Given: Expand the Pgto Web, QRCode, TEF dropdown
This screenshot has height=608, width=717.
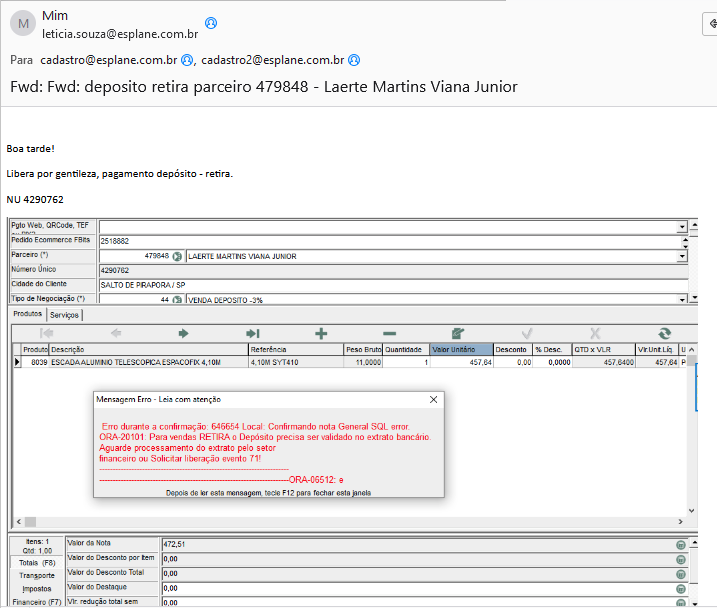Looking at the screenshot, I should click(x=682, y=227).
